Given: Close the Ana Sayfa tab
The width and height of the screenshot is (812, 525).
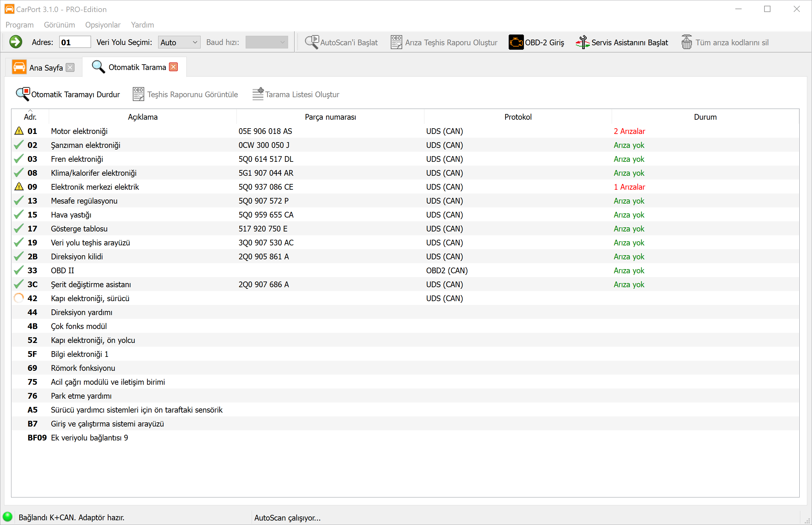Looking at the screenshot, I should coord(70,67).
